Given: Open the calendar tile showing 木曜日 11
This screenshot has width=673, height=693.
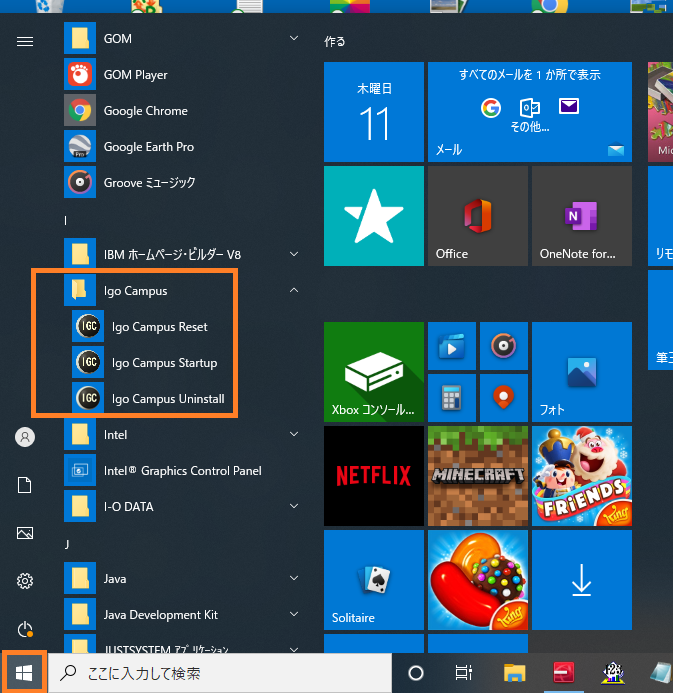Looking at the screenshot, I should 374,112.
